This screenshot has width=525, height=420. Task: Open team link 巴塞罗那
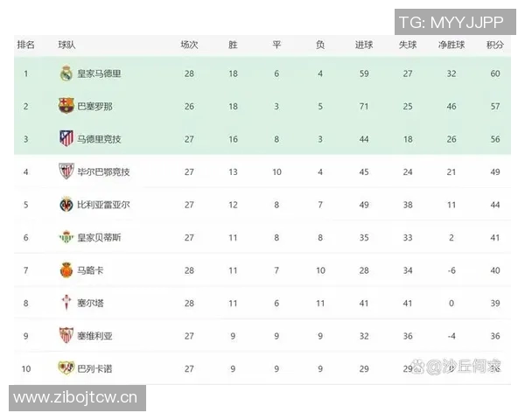tap(94, 106)
